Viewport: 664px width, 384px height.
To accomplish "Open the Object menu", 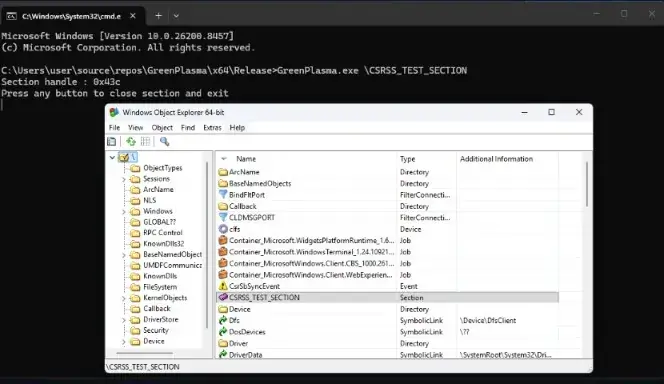I will (x=162, y=127).
